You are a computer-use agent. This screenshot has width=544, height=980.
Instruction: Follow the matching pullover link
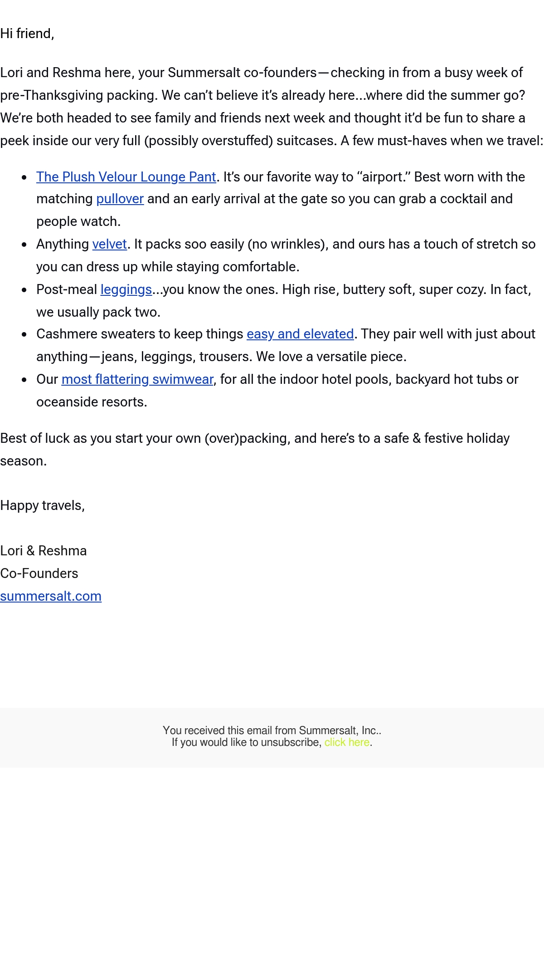(120, 199)
